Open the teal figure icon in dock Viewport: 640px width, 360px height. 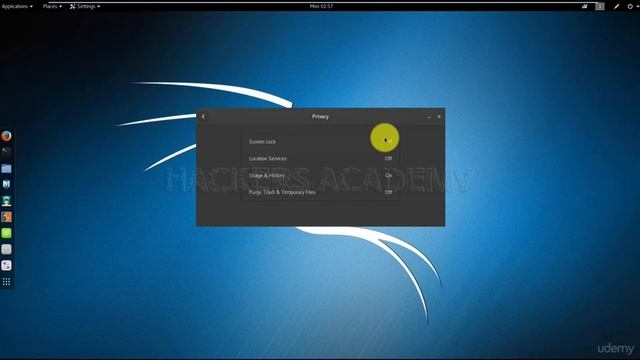coord(6,201)
